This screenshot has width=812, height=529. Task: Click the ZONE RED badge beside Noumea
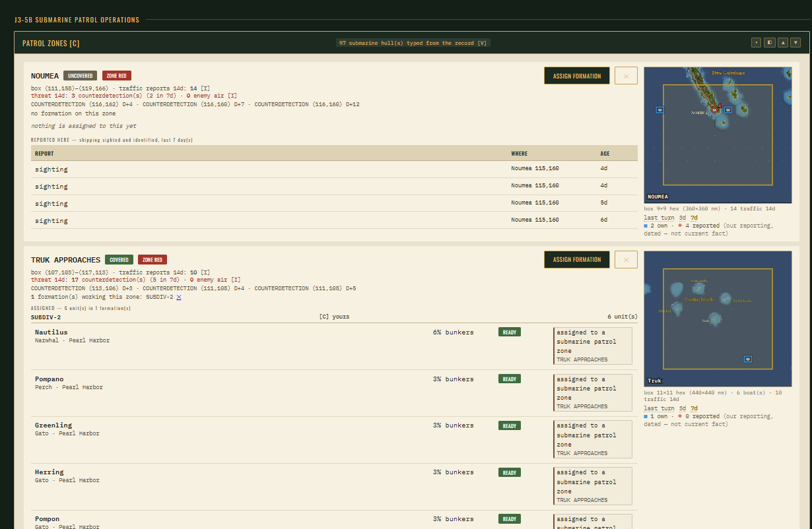[x=117, y=76]
